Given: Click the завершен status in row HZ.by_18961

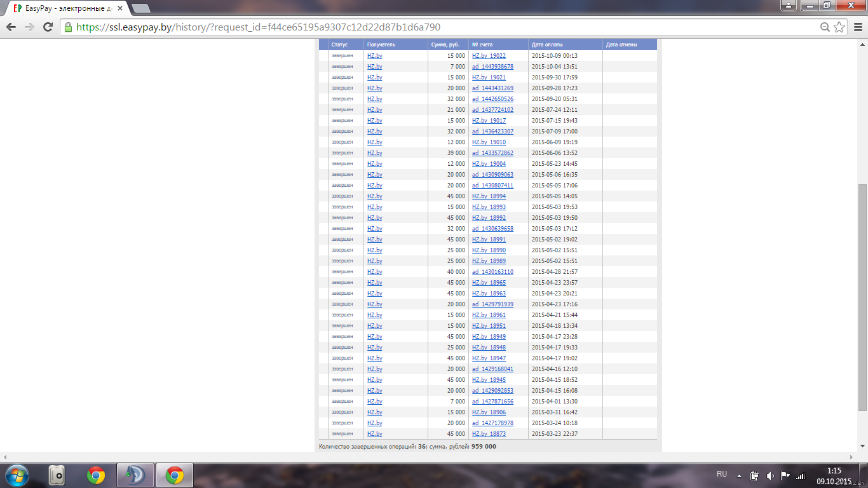Looking at the screenshot, I should [x=342, y=315].
